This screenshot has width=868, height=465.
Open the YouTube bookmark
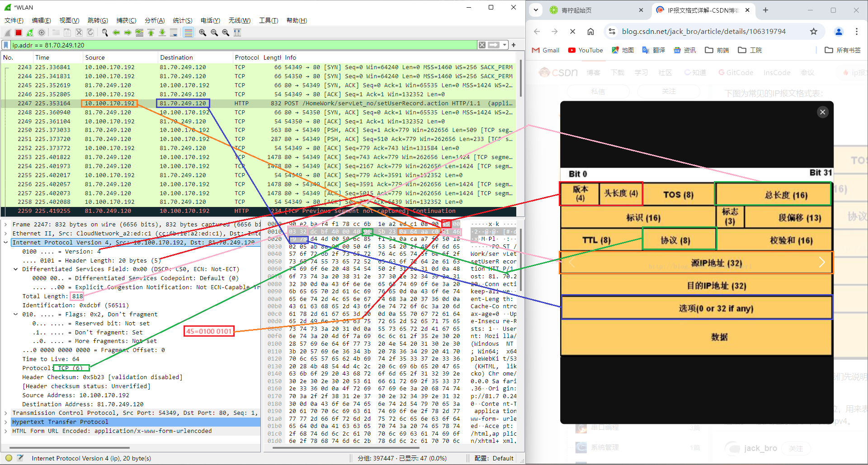(585, 50)
